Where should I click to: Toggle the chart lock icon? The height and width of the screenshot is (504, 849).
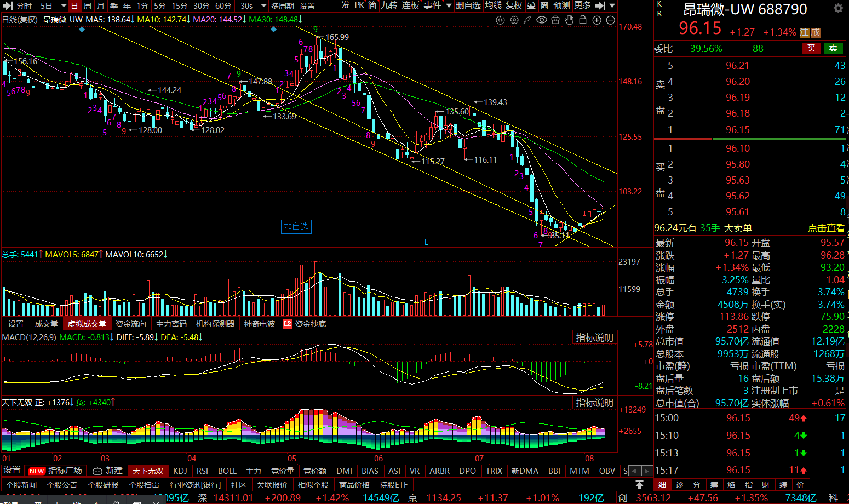coord(583,20)
